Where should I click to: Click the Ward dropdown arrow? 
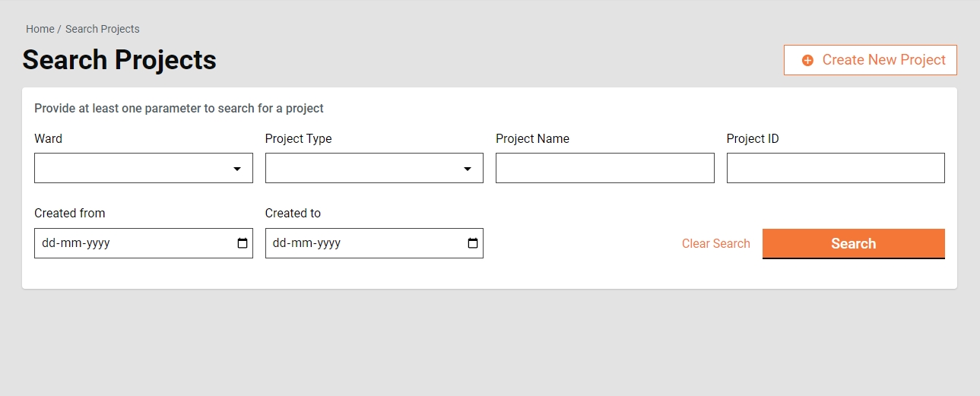(237, 169)
